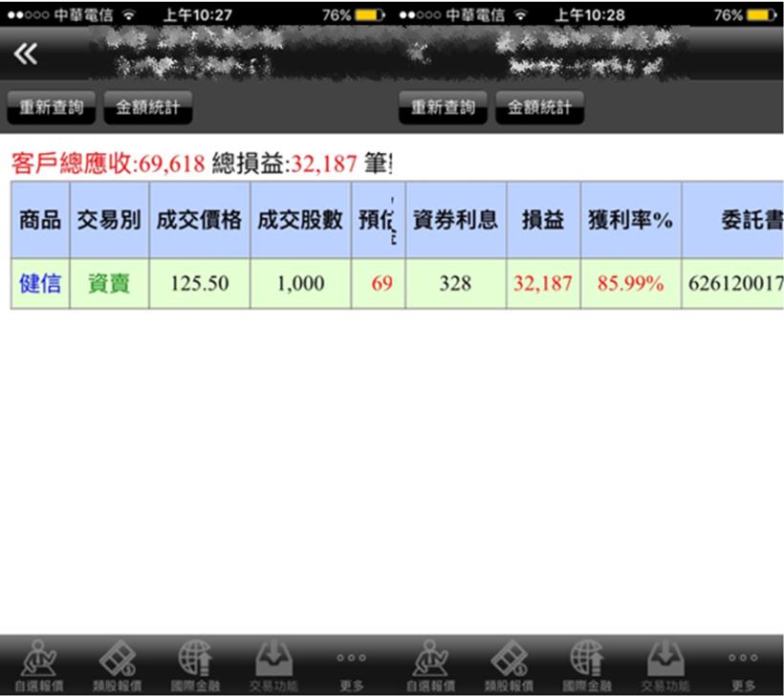The height and width of the screenshot is (696, 784).
Task: Tap battery icon in 10:28 status bar
Action: pos(761,15)
